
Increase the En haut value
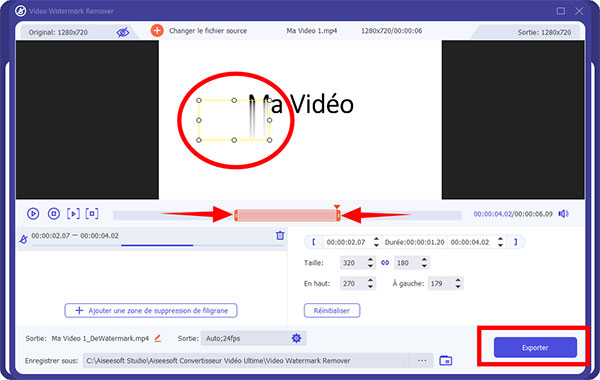370,281
